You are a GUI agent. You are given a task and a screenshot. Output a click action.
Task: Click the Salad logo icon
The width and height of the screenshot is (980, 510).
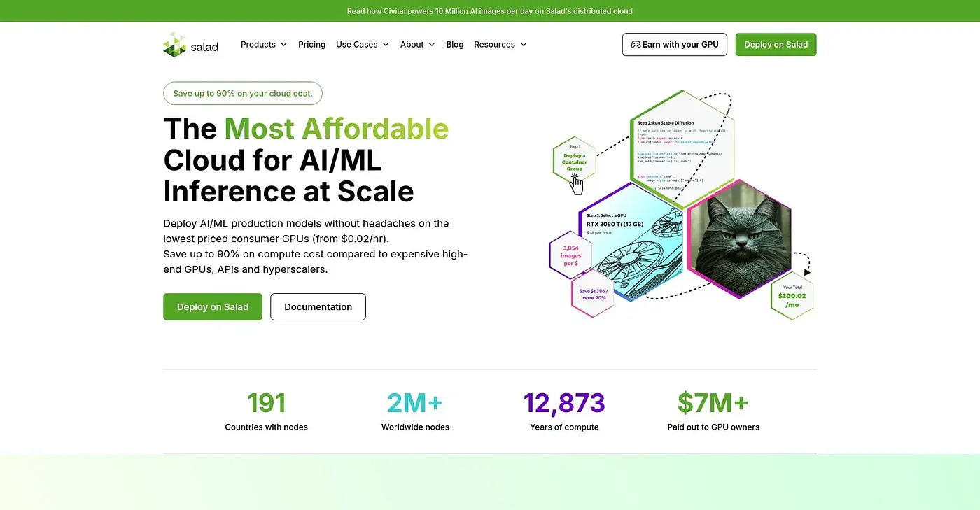pyautogui.click(x=174, y=45)
